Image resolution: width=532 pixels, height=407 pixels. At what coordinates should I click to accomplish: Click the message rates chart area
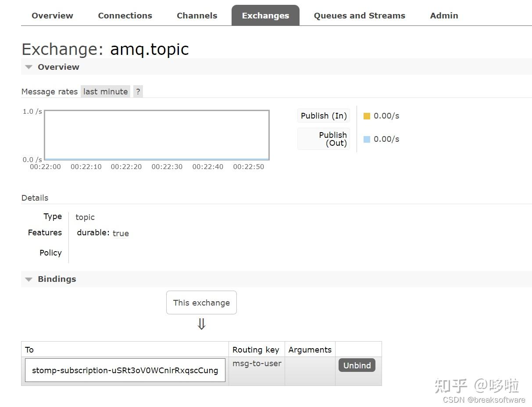[157, 135]
